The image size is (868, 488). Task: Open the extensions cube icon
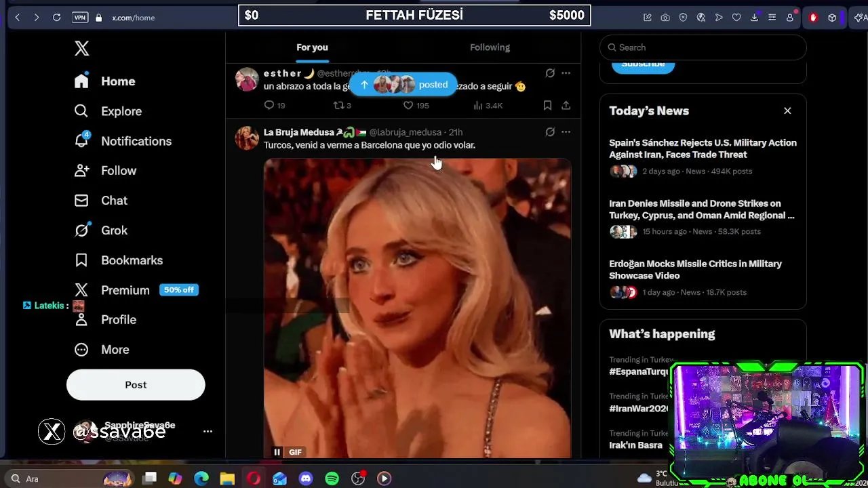click(832, 18)
